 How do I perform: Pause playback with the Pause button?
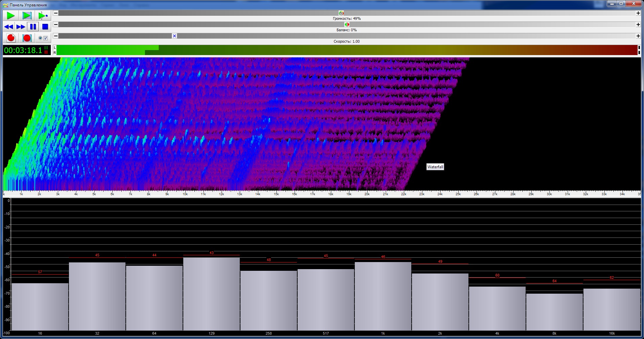33,27
